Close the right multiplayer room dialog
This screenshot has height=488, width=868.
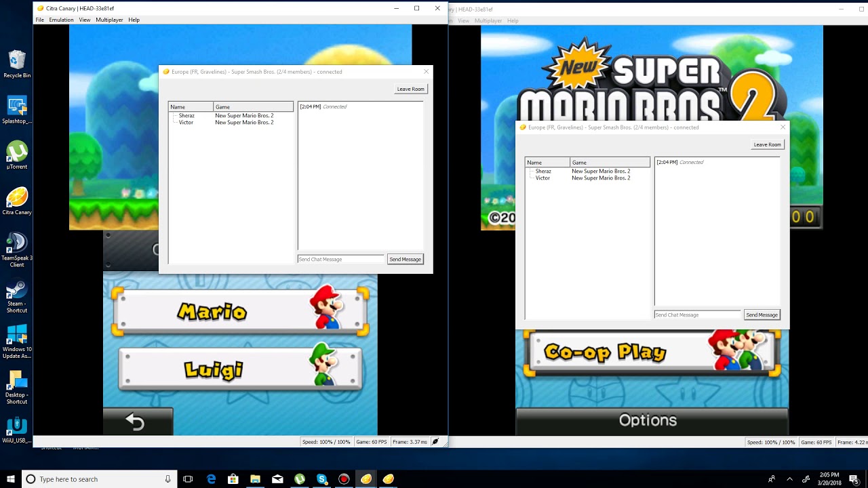(783, 127)
